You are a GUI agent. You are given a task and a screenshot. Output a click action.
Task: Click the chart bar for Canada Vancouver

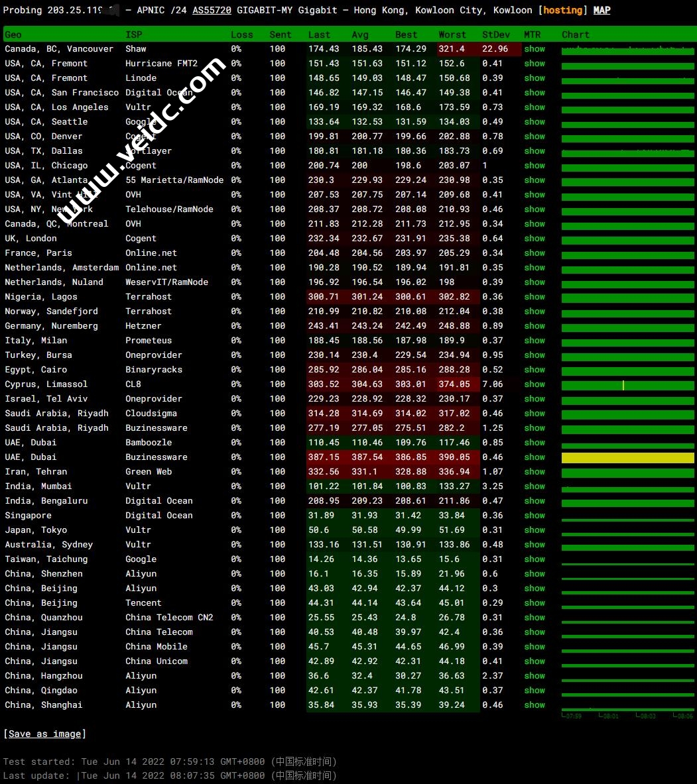pos(627,50)
